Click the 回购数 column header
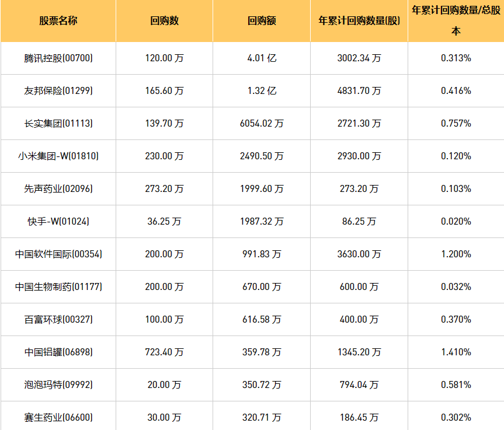The height and width of the screenshot is (430, 504). click(164, 21)
